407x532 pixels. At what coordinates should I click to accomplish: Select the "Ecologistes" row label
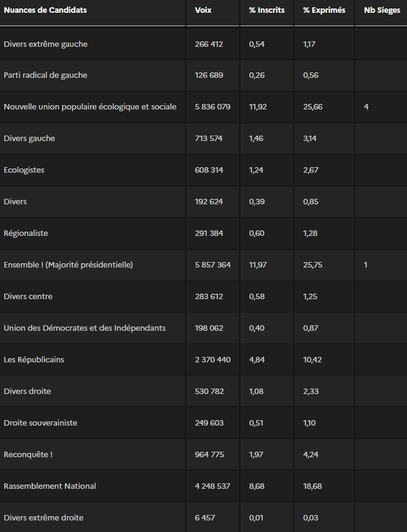pyautogui.click(x=24, y=170)
